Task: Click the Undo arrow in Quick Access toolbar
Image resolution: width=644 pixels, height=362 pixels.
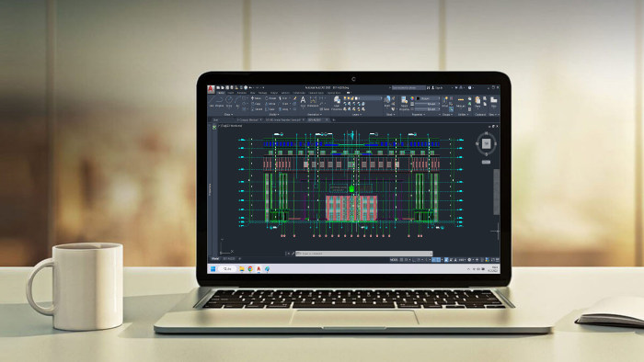Action: tap(250, 87)
